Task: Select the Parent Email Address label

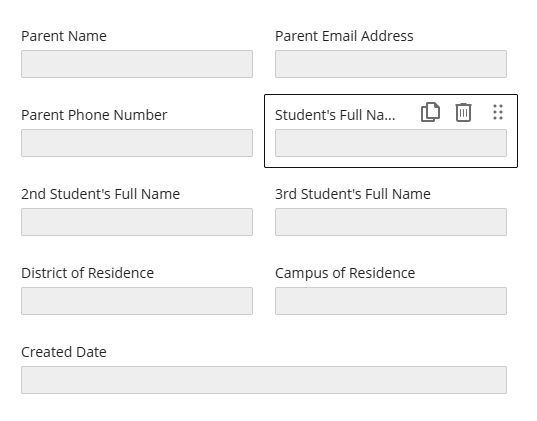Action: pyautogui.click(x=344, y=36)
